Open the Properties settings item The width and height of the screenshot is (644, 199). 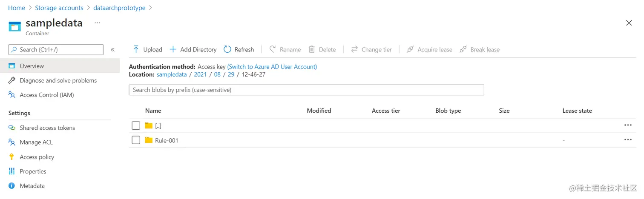tap(33, 171)
